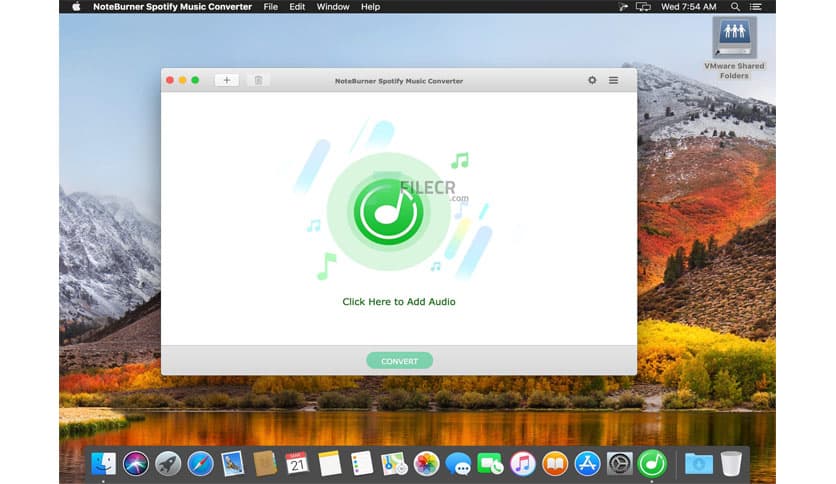Click the clock showing Wed 7:54 AM
The height and width of the screenshot is (484, 836).
[689, 6]
